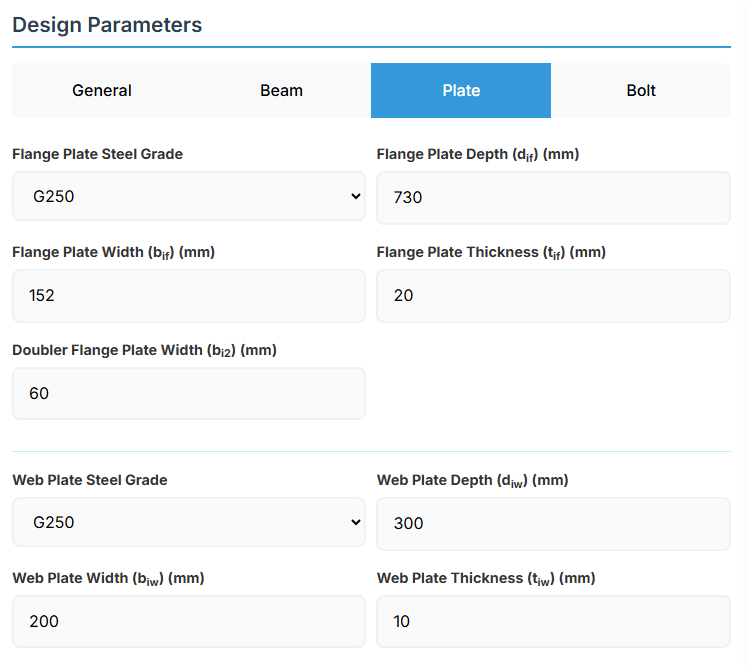The width and height of the screenshot is (748, 666).
Task: Select the Plate tab
Action: pos(461,90)
